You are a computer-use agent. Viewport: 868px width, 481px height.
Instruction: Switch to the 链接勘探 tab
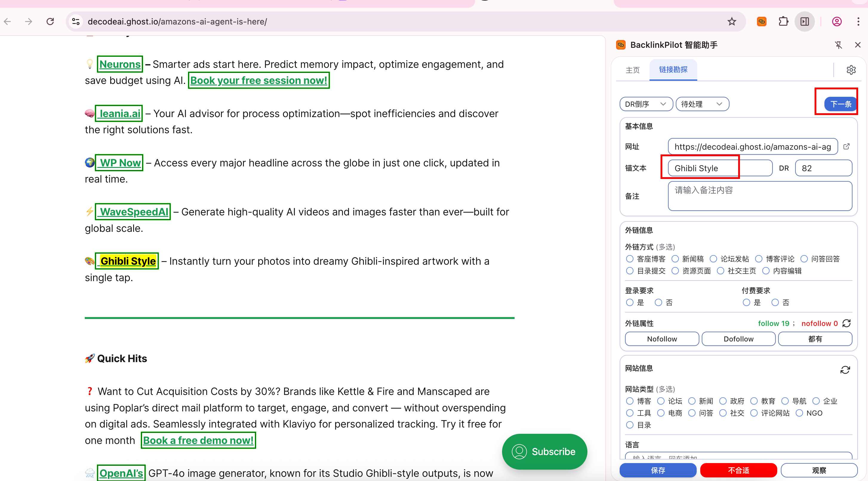(x=673, y=70)
